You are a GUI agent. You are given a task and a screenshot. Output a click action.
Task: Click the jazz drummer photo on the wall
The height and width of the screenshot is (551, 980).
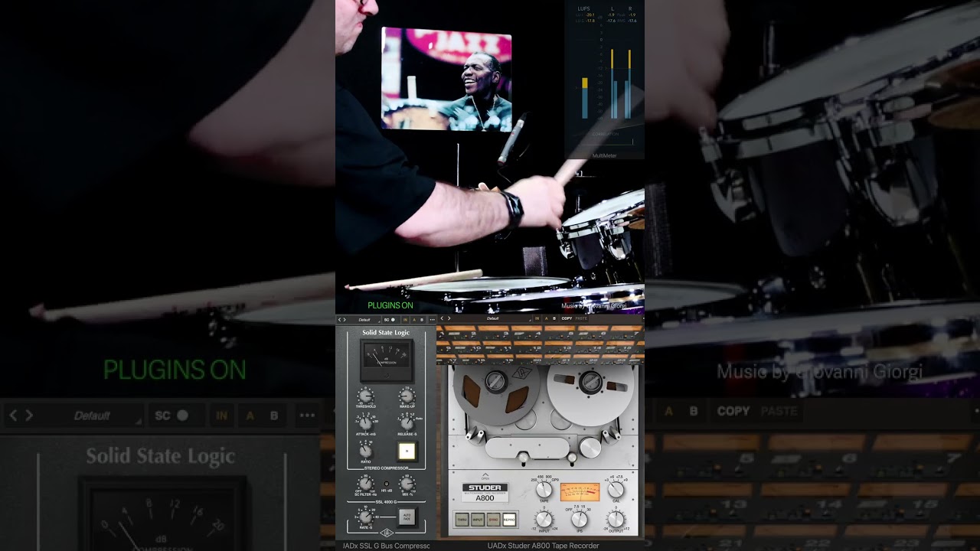(446, 78)
